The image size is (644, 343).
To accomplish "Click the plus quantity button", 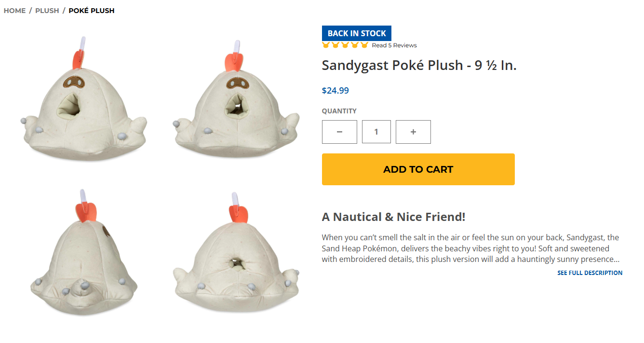I will point(413,132).
